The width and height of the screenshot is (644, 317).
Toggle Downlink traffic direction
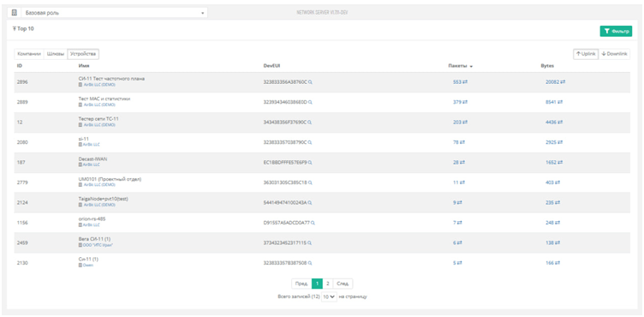[x=614, y=54]
